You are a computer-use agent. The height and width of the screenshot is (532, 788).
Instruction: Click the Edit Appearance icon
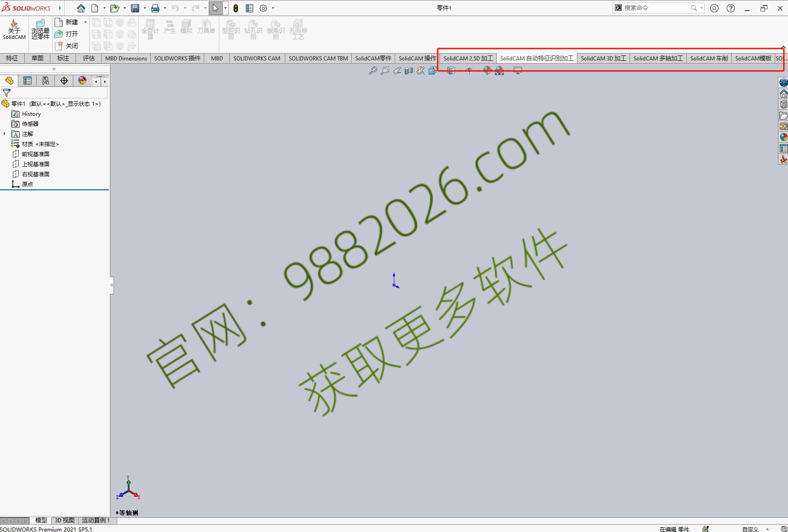pos(487,71)
